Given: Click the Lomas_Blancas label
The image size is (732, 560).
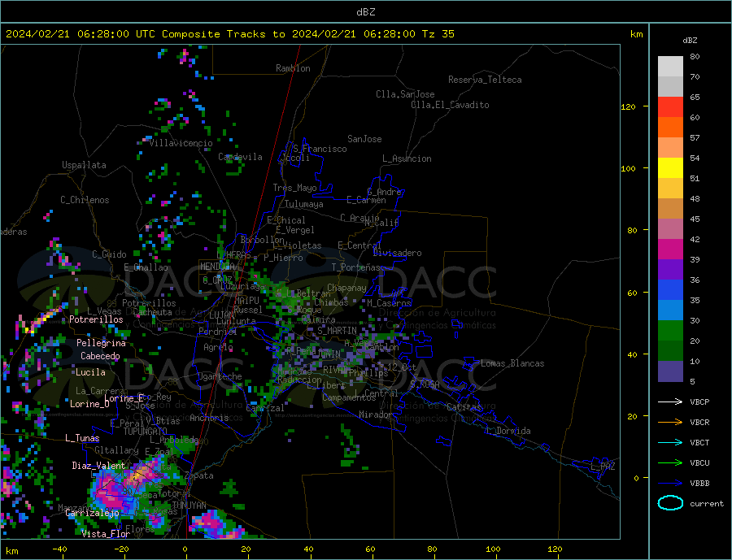Looking at the screenshot, I should click(512, 363).
